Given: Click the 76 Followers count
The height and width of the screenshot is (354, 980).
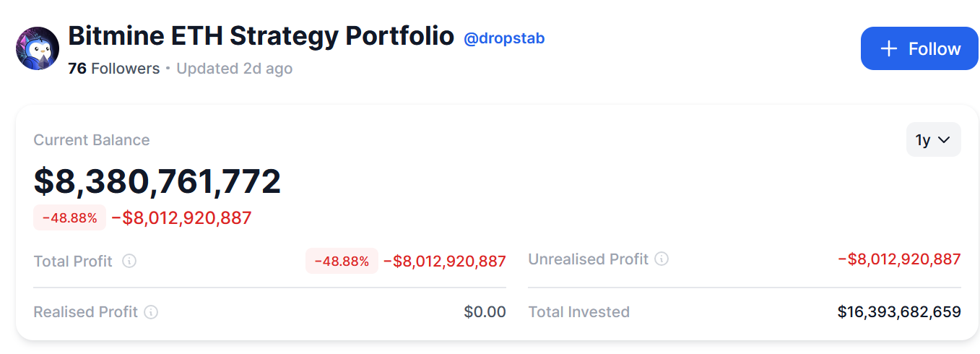Looking at the screenshot, I should coord(113,69).
